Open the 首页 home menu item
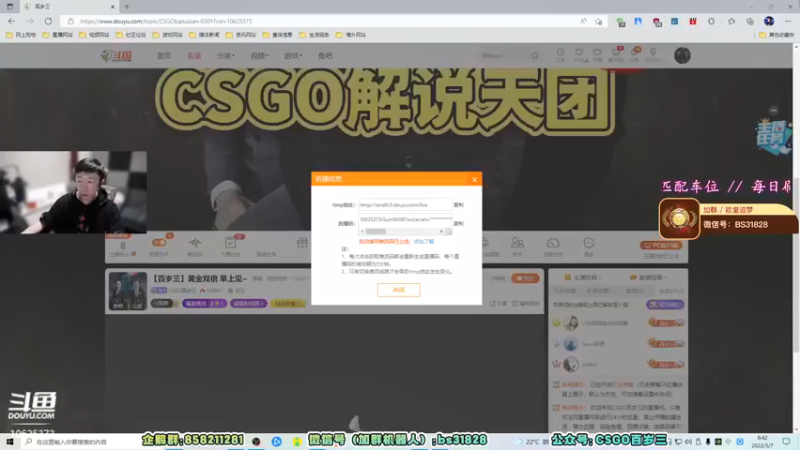800x450 pixels. pos(164,56)
